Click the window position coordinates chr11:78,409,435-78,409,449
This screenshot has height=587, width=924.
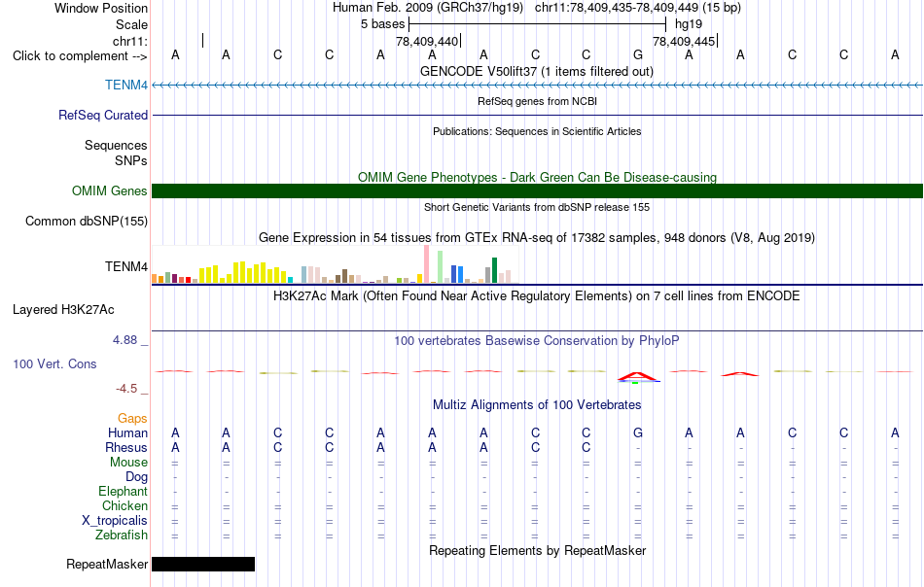coord(617,8)
